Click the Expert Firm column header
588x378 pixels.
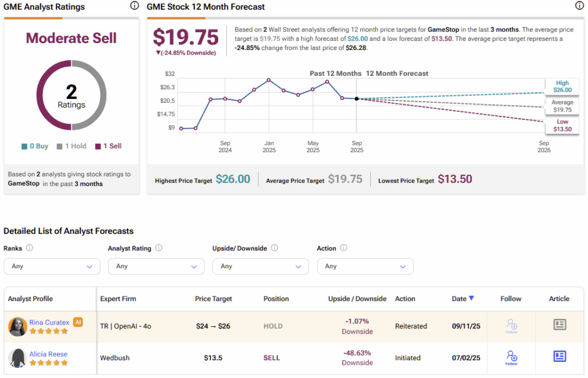(x=118, y=299)
